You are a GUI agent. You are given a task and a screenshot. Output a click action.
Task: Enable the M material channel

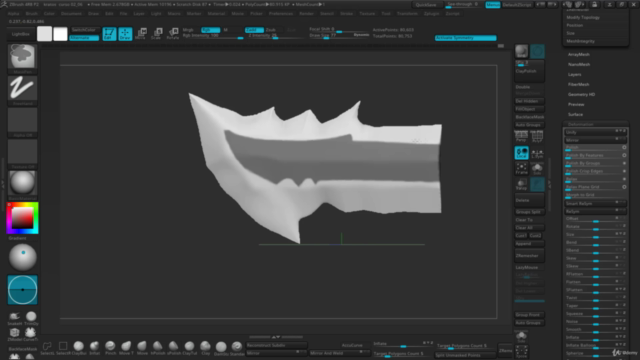click(x=226, y=30)
